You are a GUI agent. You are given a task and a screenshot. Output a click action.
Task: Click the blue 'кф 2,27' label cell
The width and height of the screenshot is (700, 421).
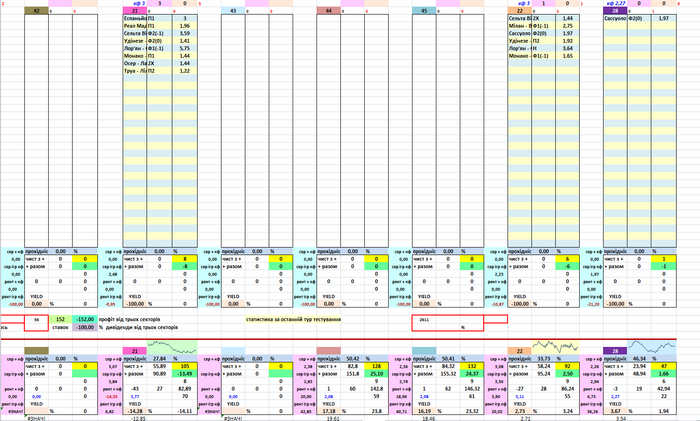(615, 3)
